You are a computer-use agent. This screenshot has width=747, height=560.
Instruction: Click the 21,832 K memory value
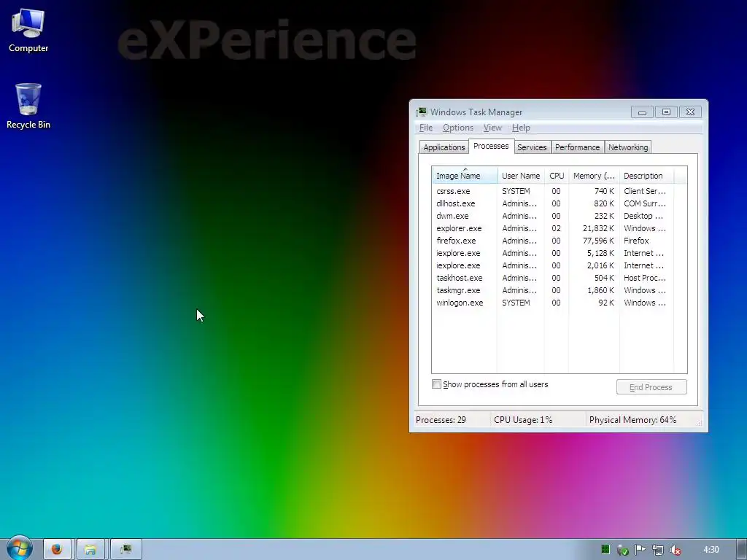pos(598,228)
